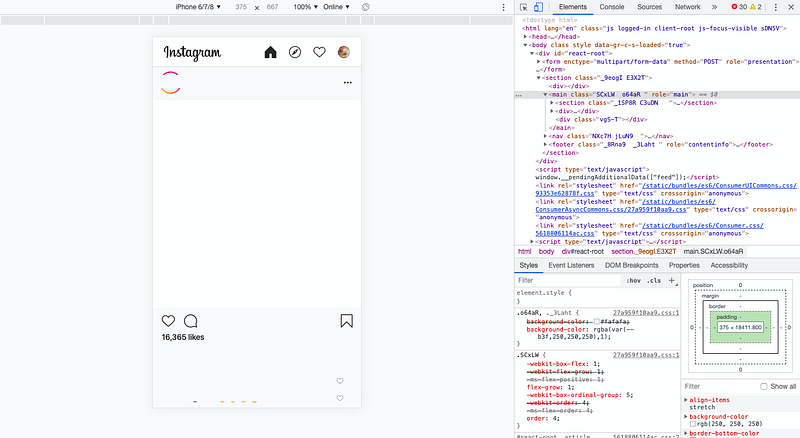Expand the form element node

pyautogui.click(x=538, y=61)
